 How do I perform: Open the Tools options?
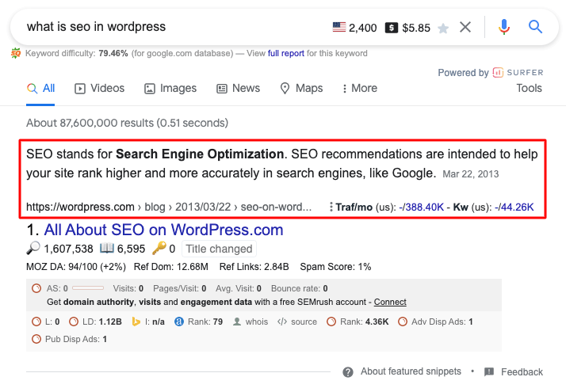tap(530, 88)
